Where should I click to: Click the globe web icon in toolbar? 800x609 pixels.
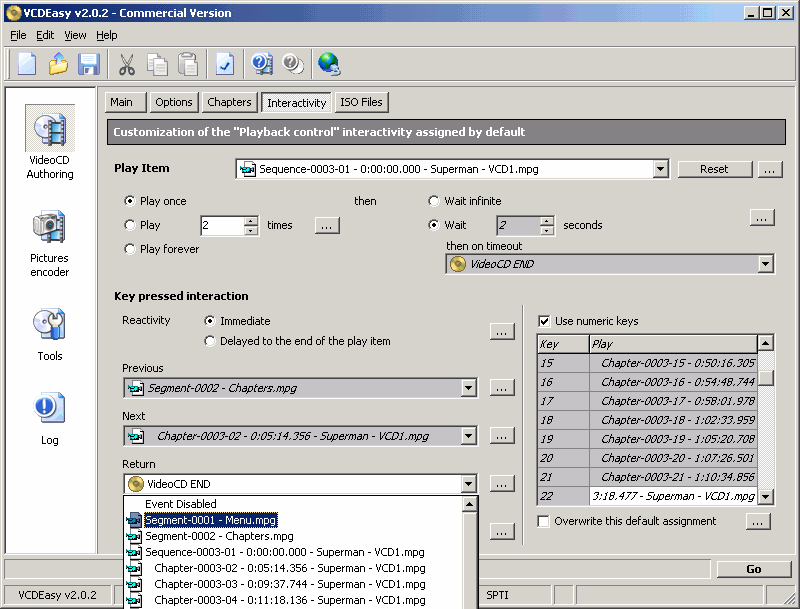pos(329,65)
